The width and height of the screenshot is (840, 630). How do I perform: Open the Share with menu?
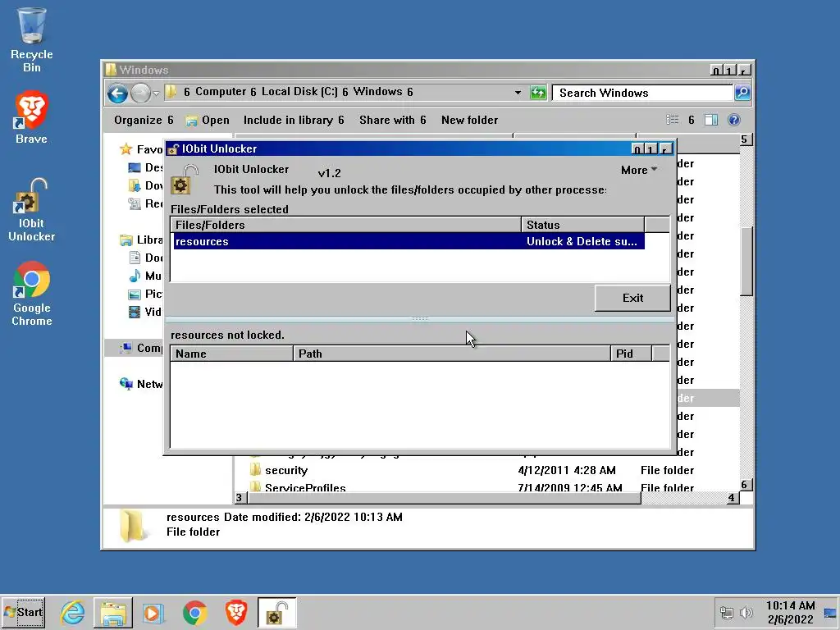(393, 120)
